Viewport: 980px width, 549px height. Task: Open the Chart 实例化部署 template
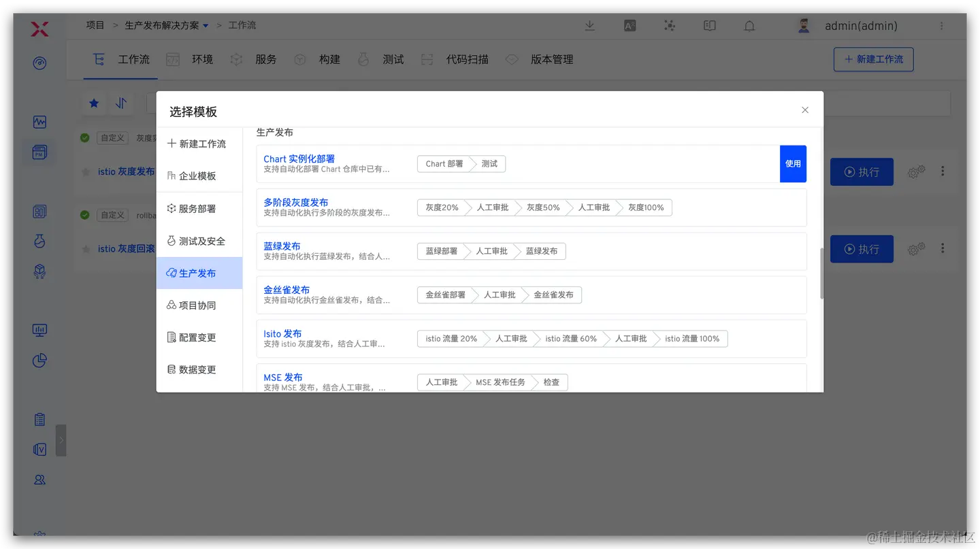[299, 159]
